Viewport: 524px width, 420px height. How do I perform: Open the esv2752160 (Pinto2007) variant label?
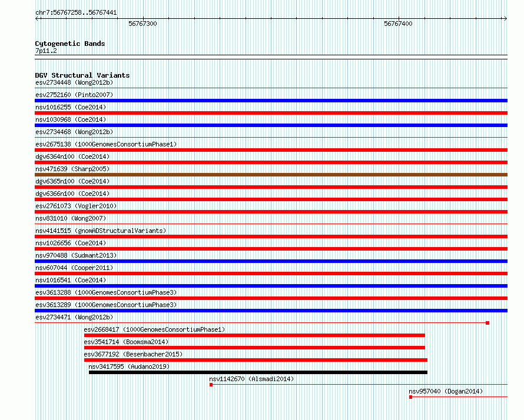[x=74, y=95]
